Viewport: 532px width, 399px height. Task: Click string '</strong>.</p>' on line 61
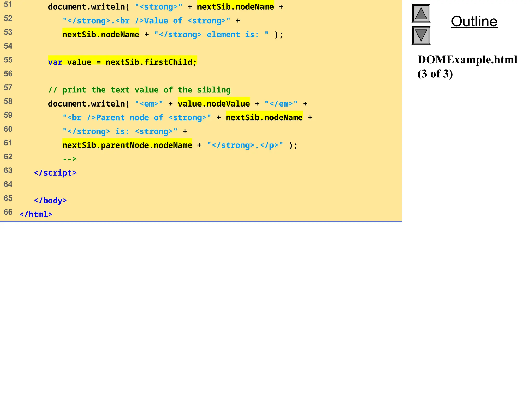(245, 145)
